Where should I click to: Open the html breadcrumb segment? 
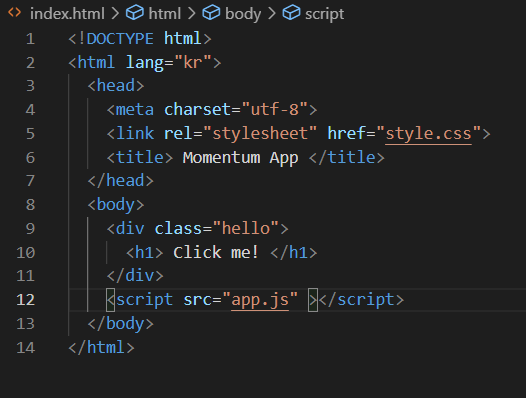coord(164,14)
